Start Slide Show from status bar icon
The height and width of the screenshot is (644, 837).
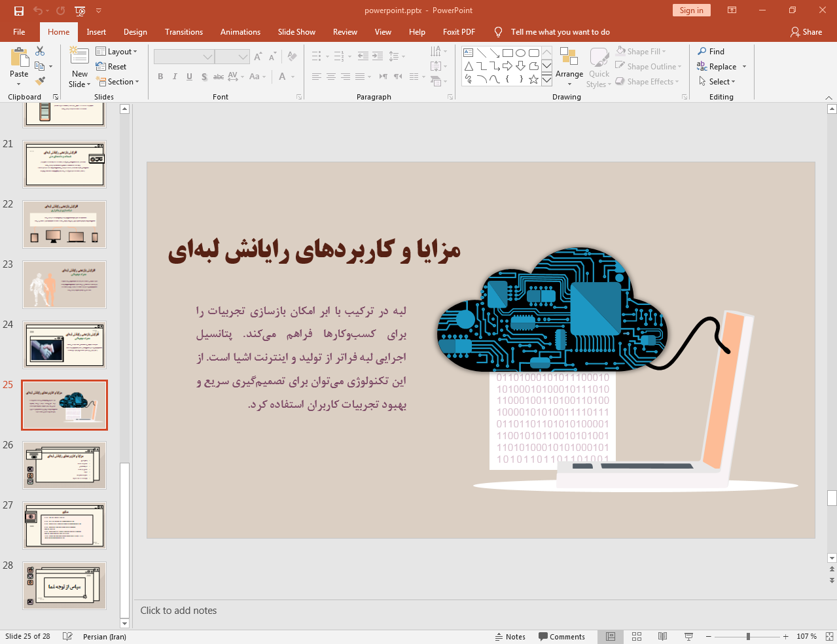[688, 637]
